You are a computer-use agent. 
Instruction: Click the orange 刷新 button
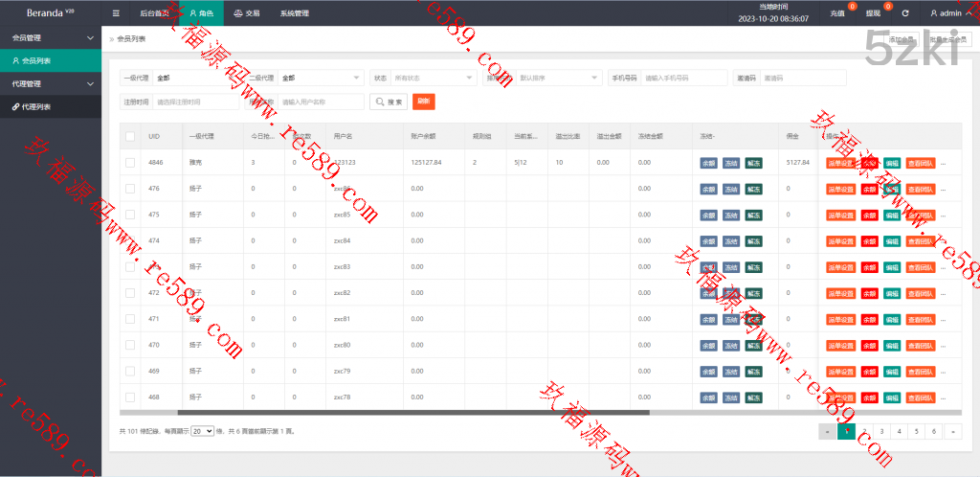423,102
